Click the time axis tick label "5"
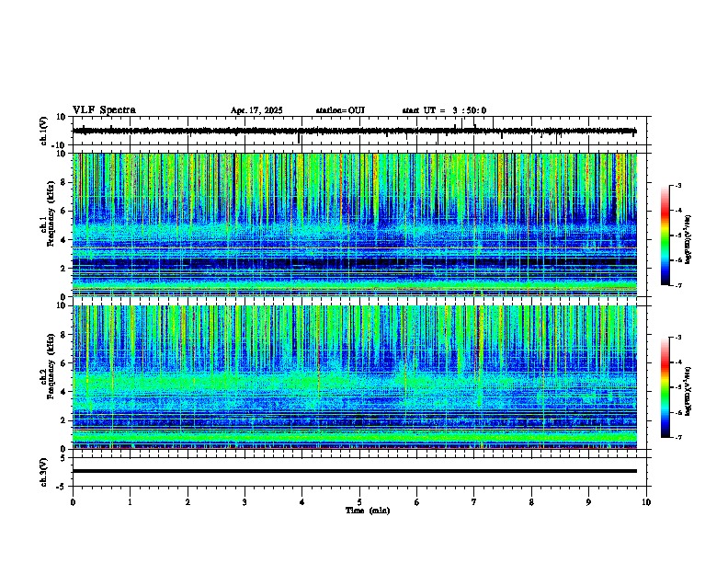This screenshot has height=563, width=728. tap(359, 502)
